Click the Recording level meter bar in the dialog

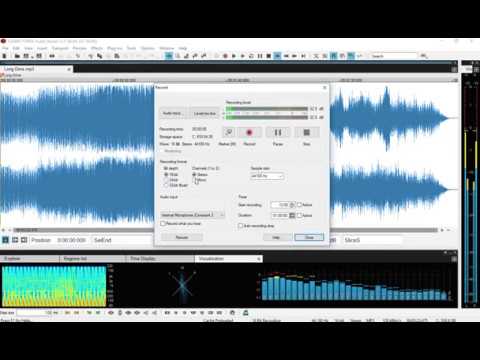tap(267, 113)
